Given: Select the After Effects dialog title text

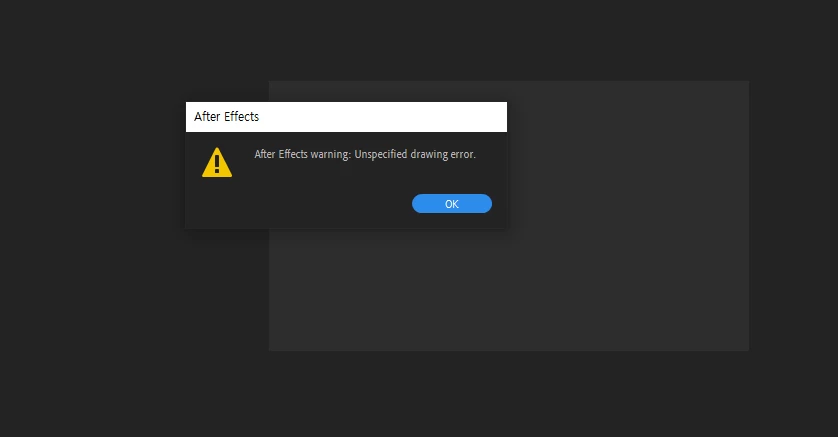Looking at the screenshot, I should pyautogui.click(x=227, y=116).
